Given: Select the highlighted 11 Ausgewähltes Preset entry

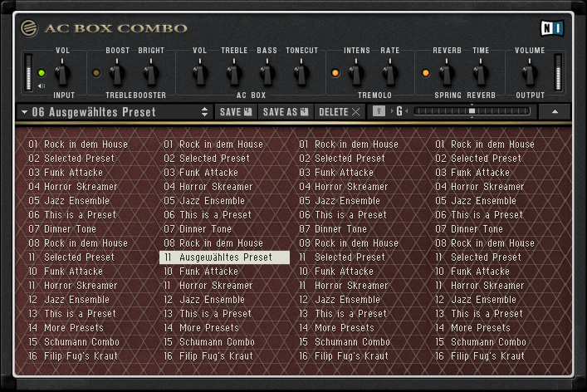Looking at the screenshot, I should click(225, 257).
